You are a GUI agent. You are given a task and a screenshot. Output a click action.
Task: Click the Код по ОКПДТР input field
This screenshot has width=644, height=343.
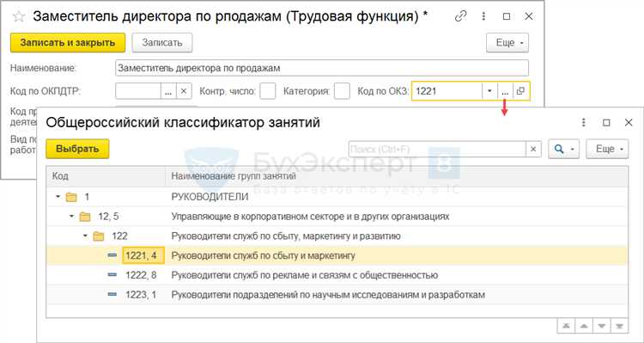pyautogui.click(x=138, y=91)
